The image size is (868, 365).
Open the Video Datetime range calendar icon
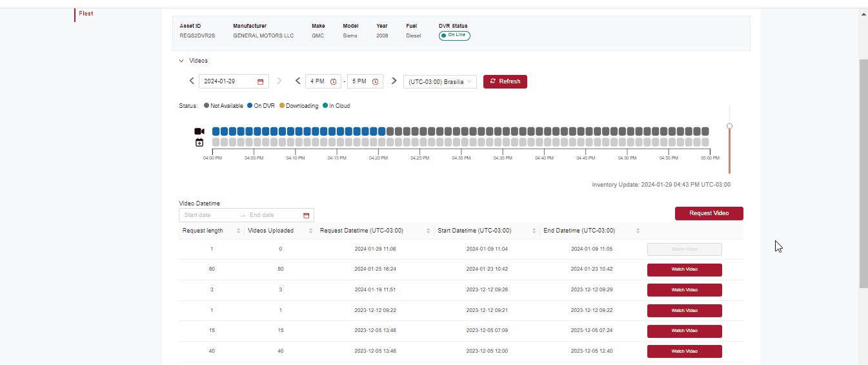coord(306,215)
